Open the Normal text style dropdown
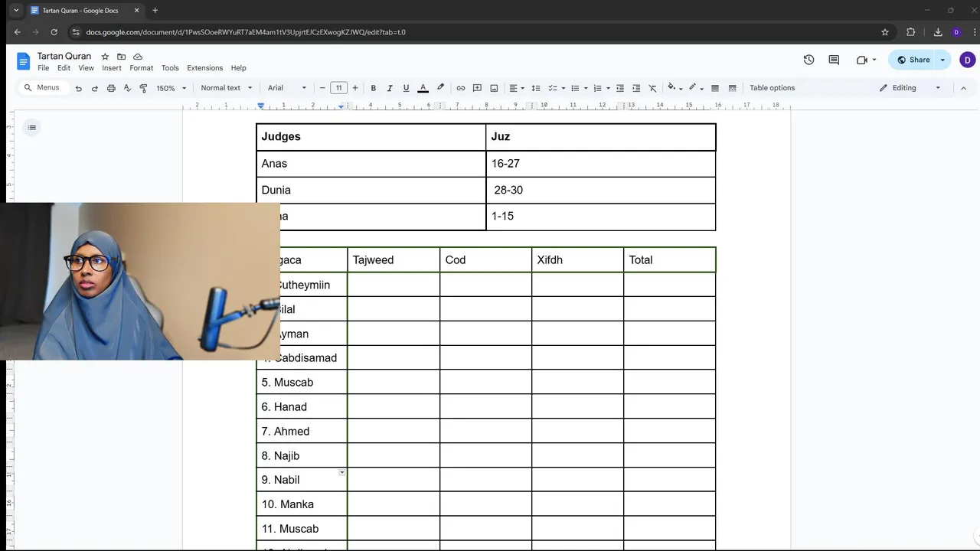Image resolution: width=980 pixels, height=551 pixels. click(227, 88)
